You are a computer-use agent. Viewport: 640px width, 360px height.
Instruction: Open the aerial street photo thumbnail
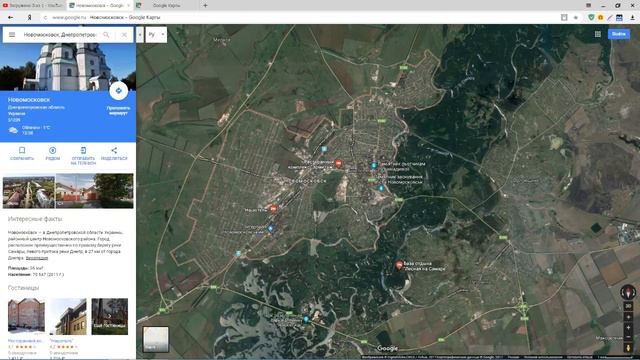click(29, 191)
